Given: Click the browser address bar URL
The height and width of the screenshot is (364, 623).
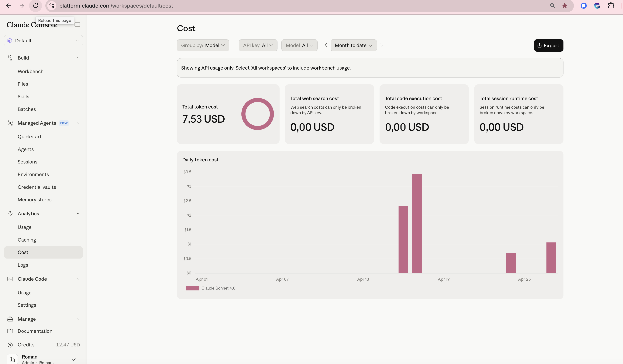Looking at the screenshot, I should (116, 6).
